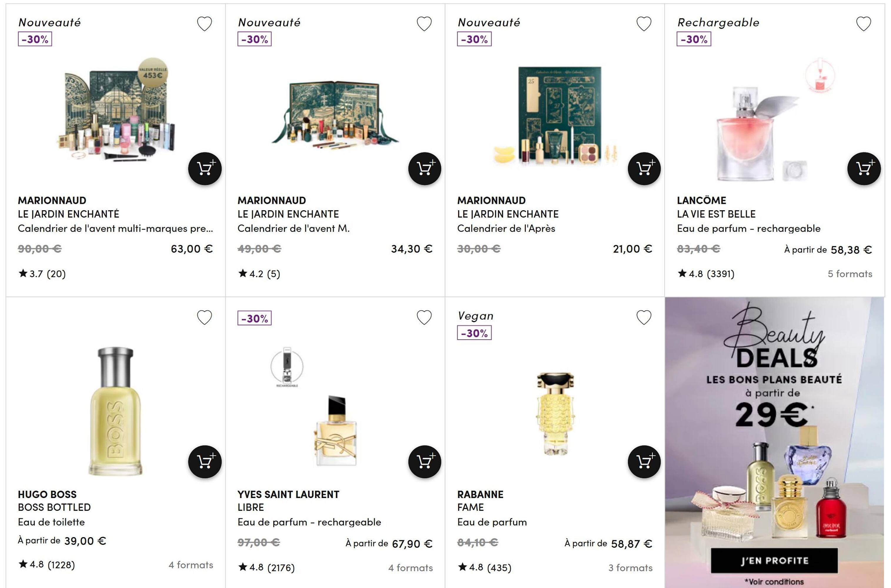Viewport: 891px width, 588px height.
Task: Add the Marionnaud avent M calendar to cart
Action: coord(424,169)
